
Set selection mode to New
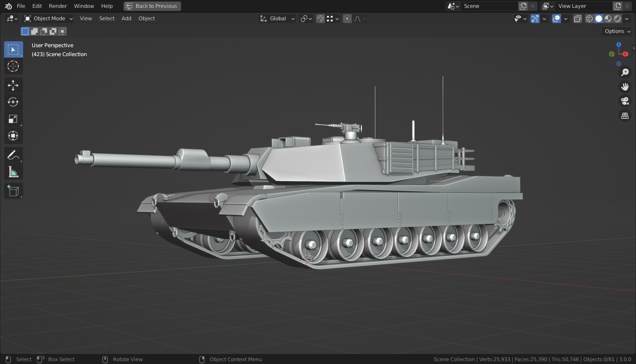coord(25,31)
